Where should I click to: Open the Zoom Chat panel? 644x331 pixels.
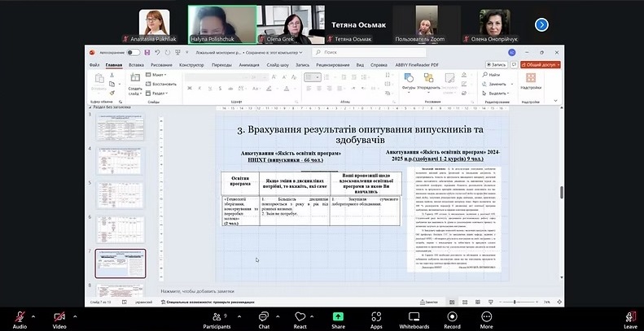264,316
